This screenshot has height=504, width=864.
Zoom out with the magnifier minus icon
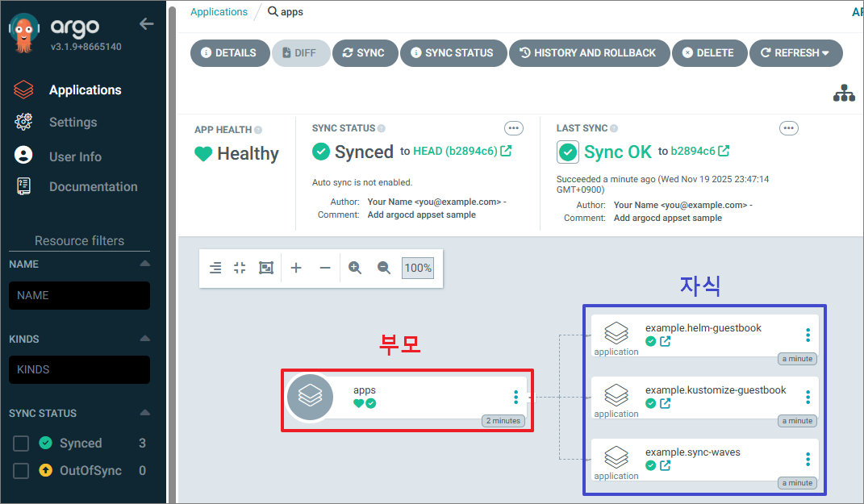[x=384, y=269]
